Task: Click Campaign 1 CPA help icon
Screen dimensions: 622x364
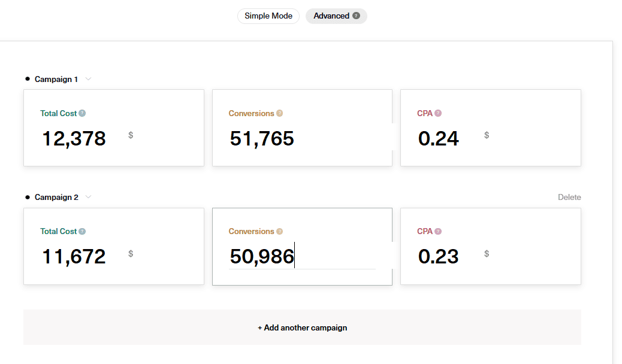Action: click(438, 113)
